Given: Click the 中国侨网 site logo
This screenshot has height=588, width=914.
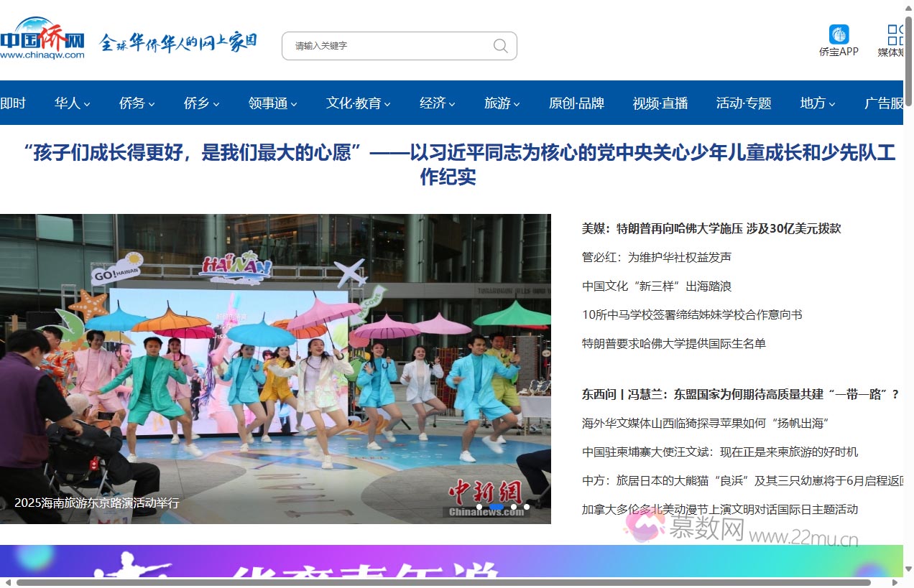Looking at the screenshot, I should tap(42, 39).
